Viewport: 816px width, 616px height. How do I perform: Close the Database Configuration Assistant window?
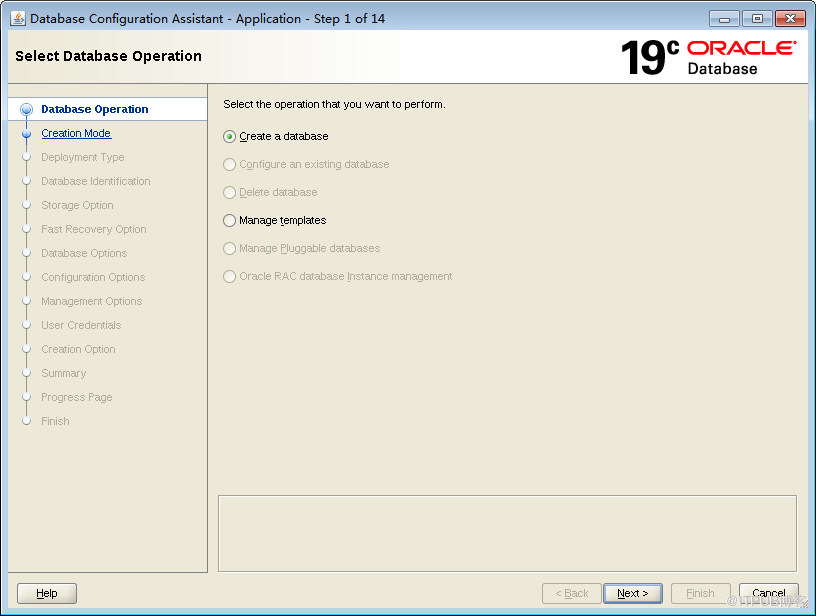790,19
